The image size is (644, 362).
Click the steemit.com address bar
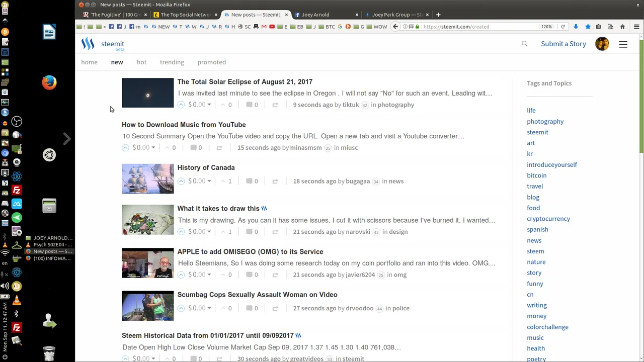coord(478,27)
